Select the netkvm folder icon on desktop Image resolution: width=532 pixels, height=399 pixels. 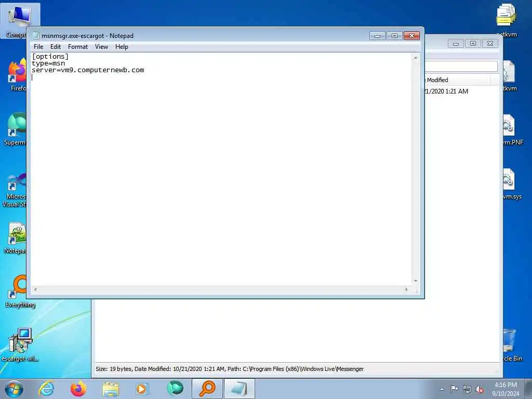[506, 20]
